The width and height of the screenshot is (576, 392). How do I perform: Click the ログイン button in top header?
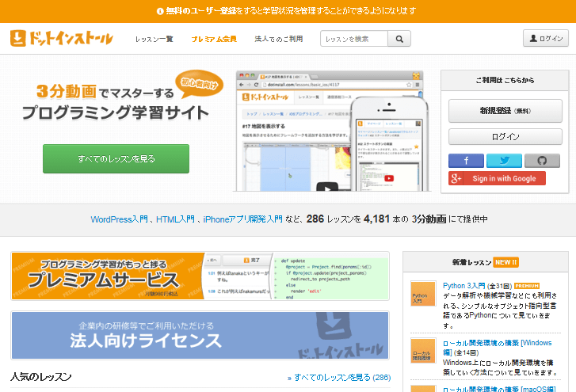tap(546, 38)
